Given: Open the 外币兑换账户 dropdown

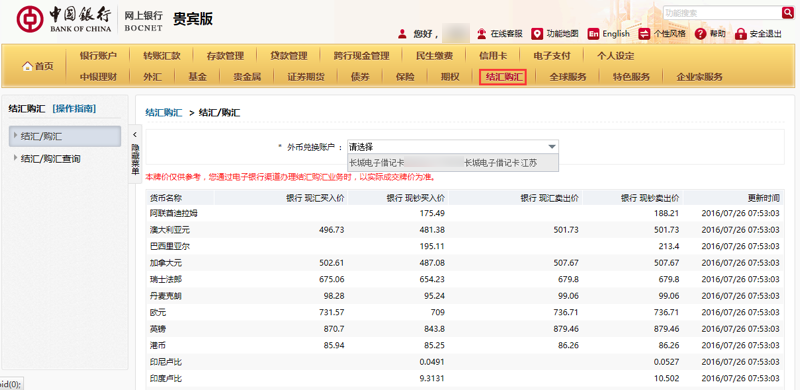Looking at the screenshot, I should [453, 147].
